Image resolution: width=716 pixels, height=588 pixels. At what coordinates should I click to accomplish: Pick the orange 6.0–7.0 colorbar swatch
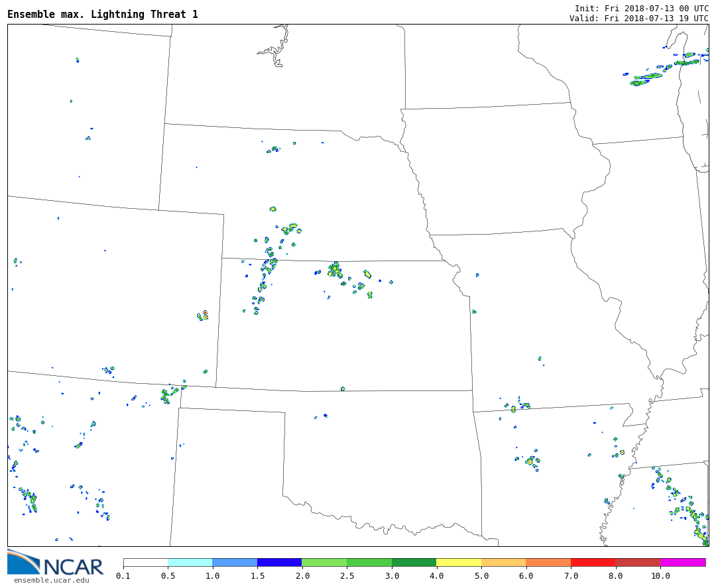(x=548, y=562)
